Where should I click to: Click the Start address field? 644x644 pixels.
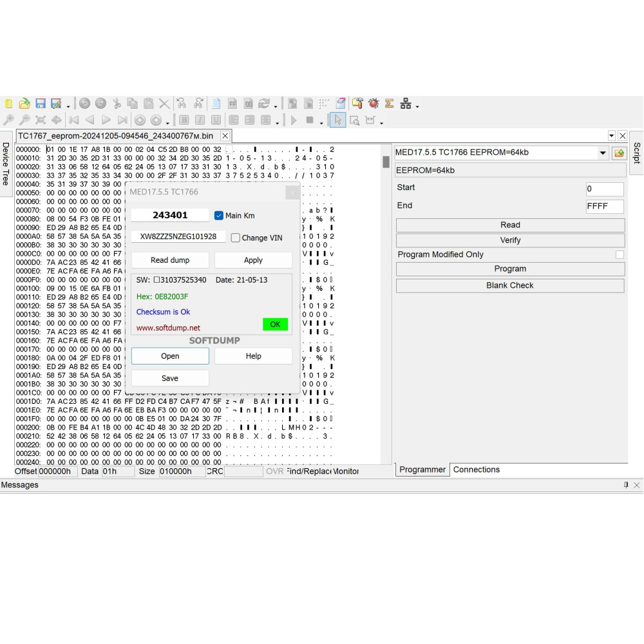point(605,189)
